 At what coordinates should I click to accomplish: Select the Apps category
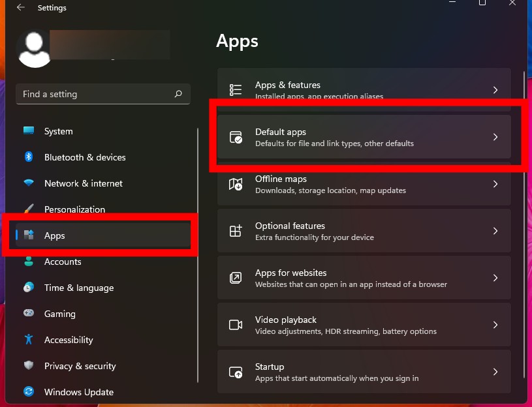[102, 235]
